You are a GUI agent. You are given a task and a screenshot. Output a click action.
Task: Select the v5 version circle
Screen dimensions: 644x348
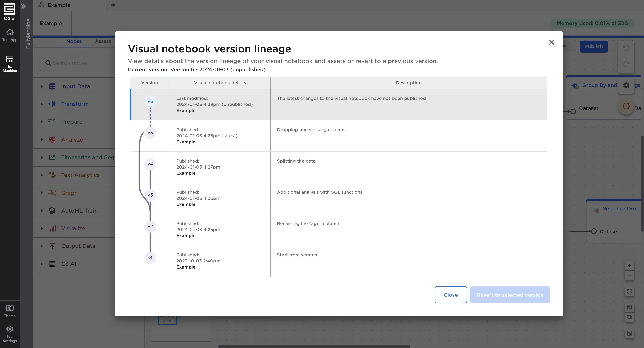(150, 133)
